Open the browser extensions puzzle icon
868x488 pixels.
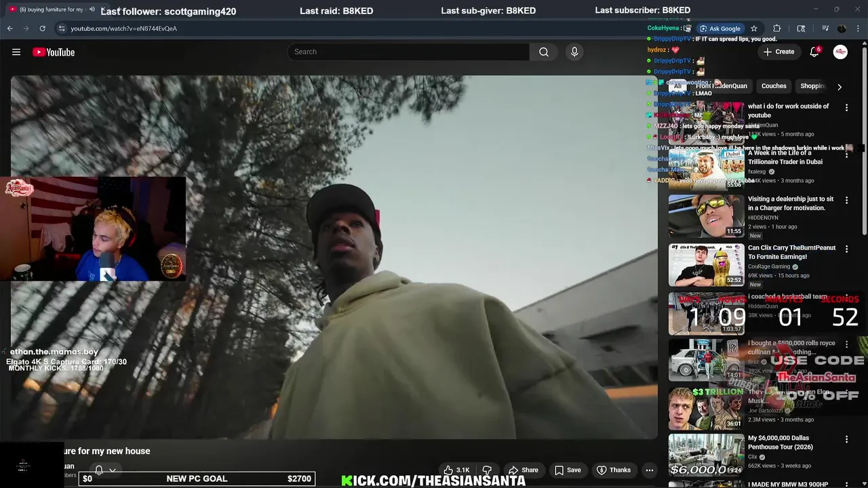click(x=777, y=28)
